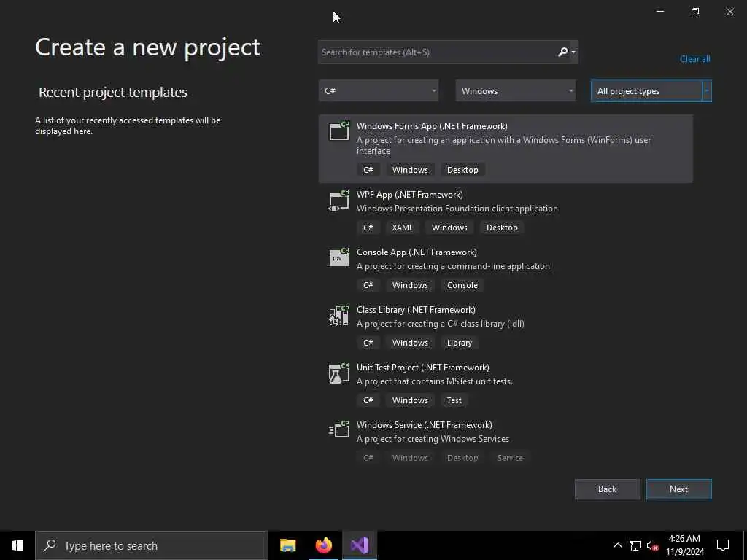Viewport: 747px width, 560px height.
Task: Expand the search options arrow beside magnifier
Action: point(573,52)
